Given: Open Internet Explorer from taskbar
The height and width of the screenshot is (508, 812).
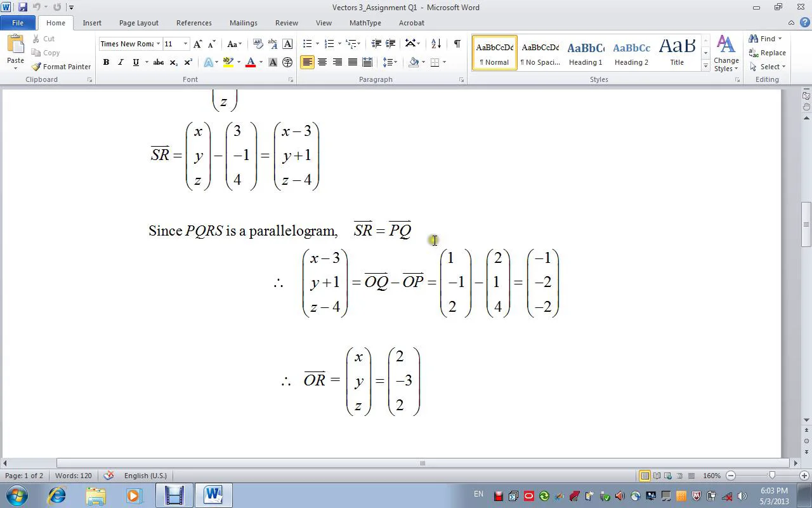Looking at the screenshot, I should [56, 495].
